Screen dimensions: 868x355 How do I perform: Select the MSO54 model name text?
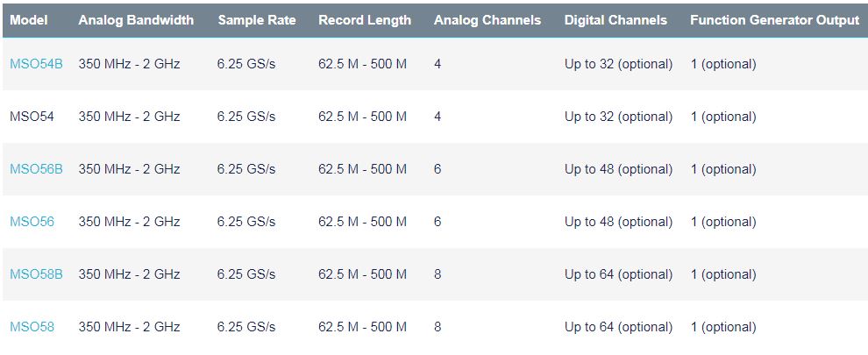[32, 117]
